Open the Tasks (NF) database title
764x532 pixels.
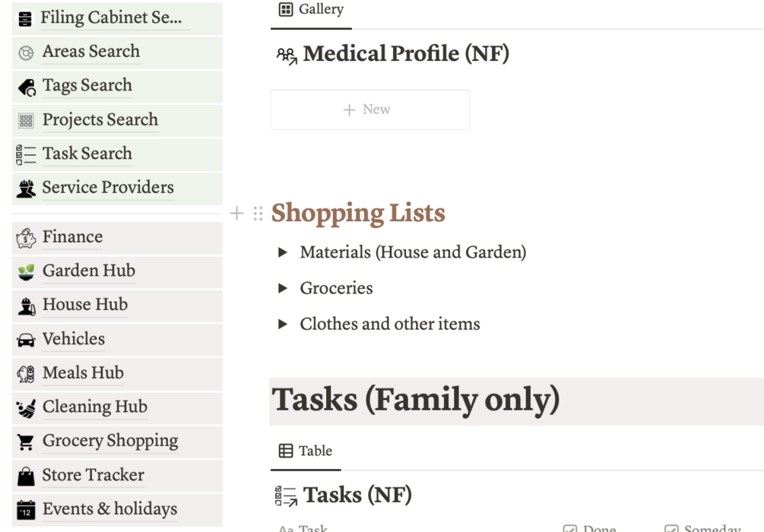(x=357, y=496)
